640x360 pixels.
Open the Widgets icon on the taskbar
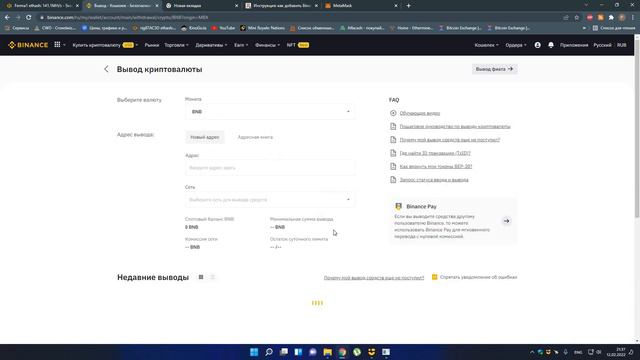pyautogui.click(x=298, y=352)
